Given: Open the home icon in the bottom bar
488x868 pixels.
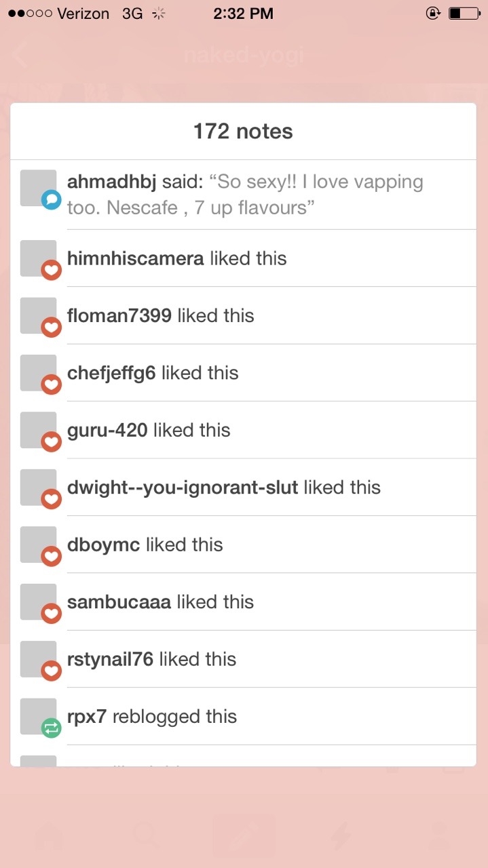Looking at the screenshot, I should pyautogui.click(x=50, y=836).
